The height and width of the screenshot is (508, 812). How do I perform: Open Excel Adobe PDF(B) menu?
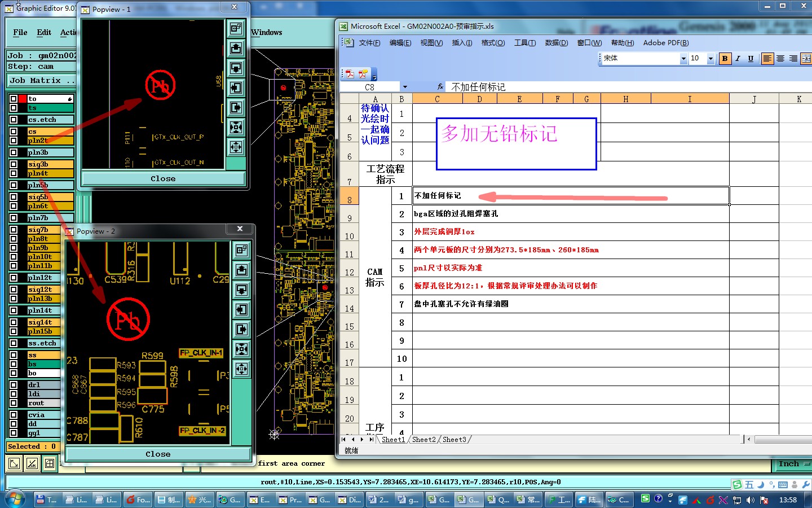pos(666,43)
